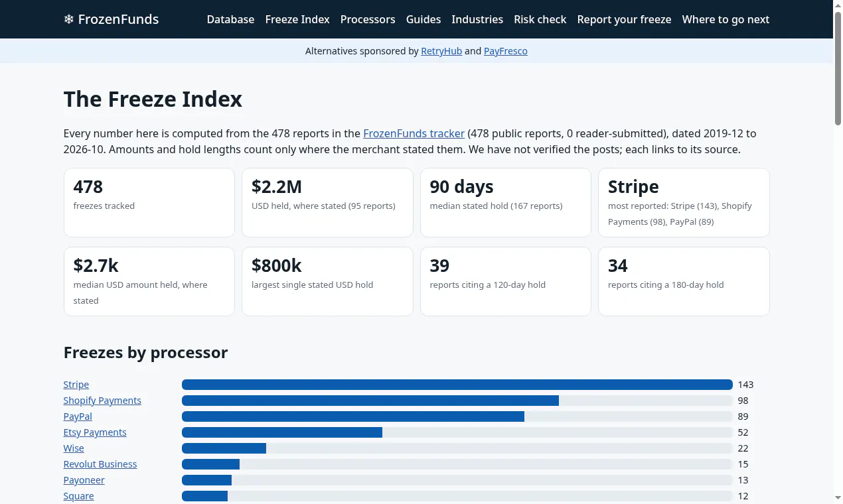The height and width of the screenshot is (504, 843).
Task: Click 'Freezes by processor' heading
Action: [145, 353]
